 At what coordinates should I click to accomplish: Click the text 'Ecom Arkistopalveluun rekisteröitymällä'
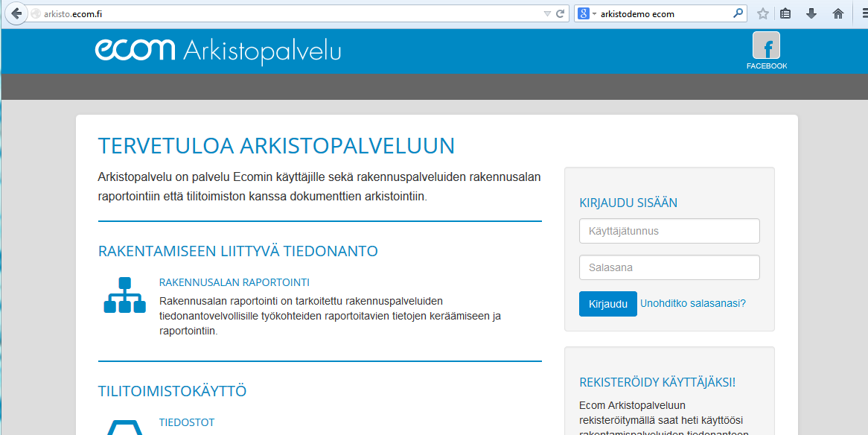point(661,413)
